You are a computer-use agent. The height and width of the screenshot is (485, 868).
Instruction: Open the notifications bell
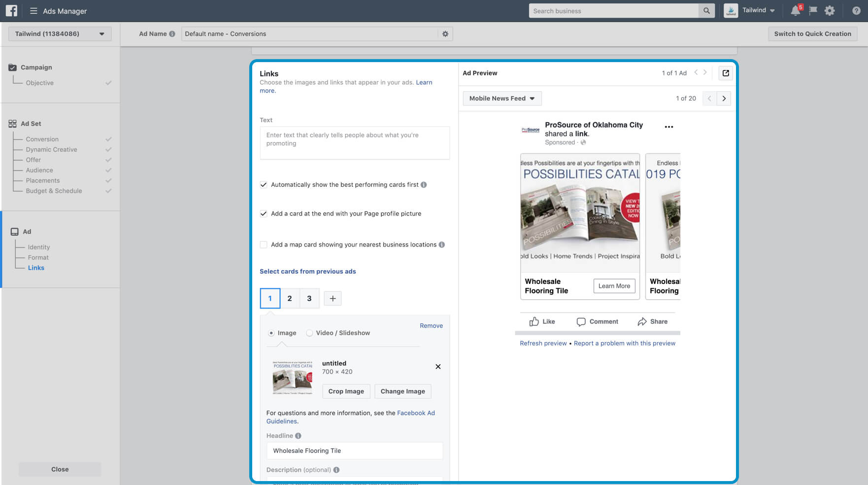tap(795, 11)
